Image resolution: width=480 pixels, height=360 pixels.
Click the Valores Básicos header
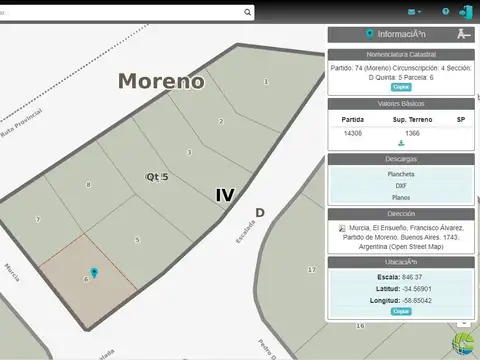pos(401,104)
